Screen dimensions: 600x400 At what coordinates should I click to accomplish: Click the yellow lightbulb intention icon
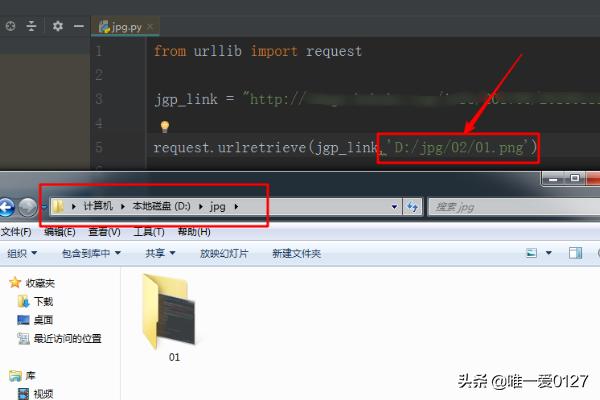pyautogui.click(x=165, y=127)
